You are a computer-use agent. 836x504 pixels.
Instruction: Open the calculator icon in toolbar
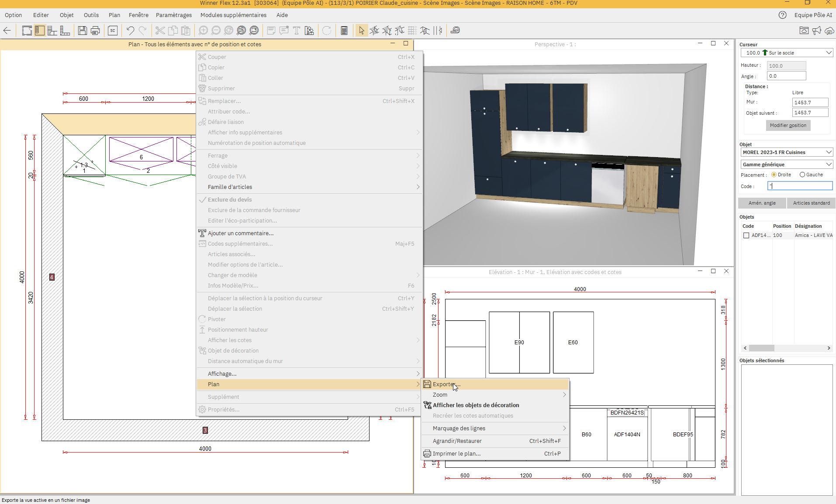(x=344, y=31)
